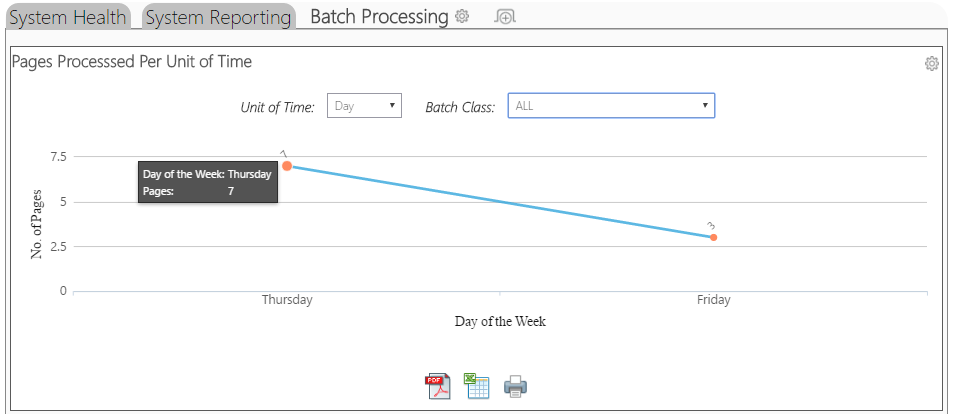Switch to the System Reporting tab
Viewport: 954px width, 414px height.
(218, 17)
